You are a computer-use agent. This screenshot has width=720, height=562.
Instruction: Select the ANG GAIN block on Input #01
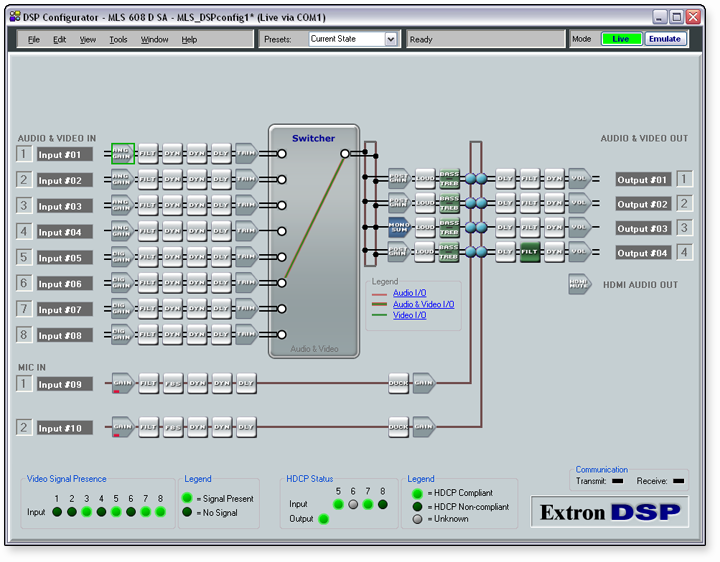click(122, 154)
